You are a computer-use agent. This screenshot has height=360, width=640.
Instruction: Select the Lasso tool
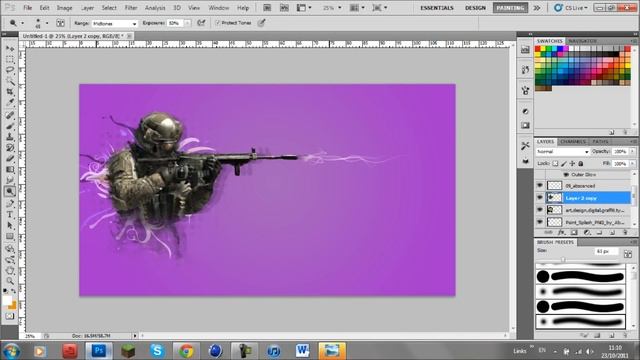10,70
